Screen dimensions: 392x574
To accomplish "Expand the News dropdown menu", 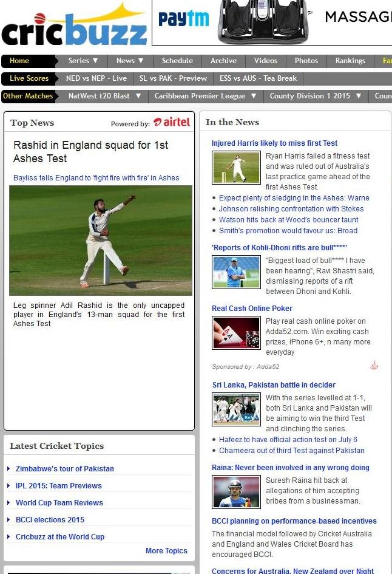I will pyautogui.click(x=130, y=61).
